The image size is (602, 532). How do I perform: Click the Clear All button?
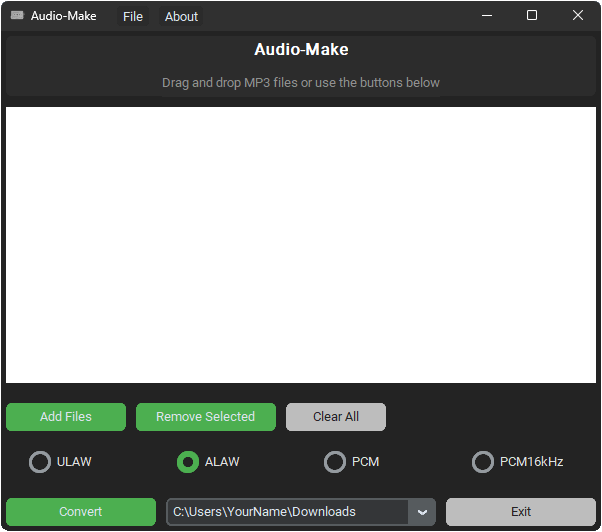336,417
